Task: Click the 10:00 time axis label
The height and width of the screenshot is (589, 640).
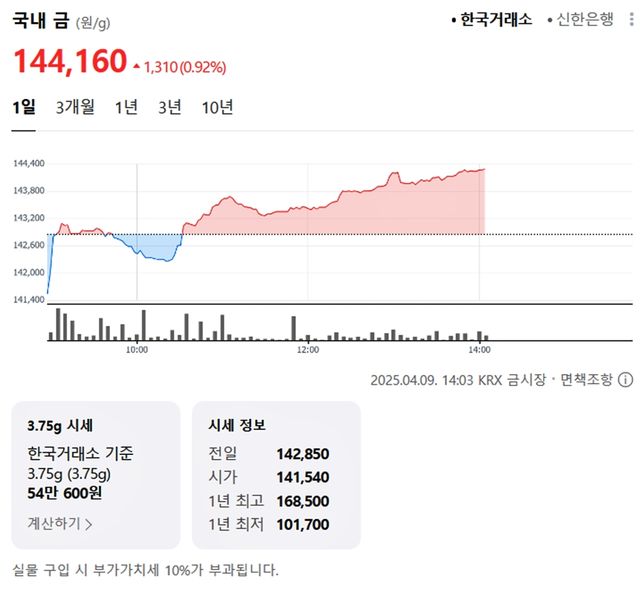Action: click(x=137, y=350)
